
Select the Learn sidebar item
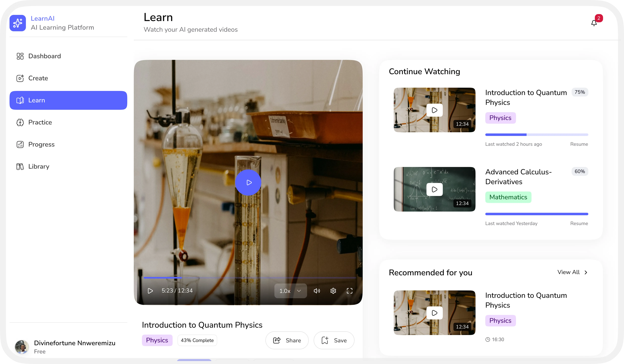click(68, 100)
